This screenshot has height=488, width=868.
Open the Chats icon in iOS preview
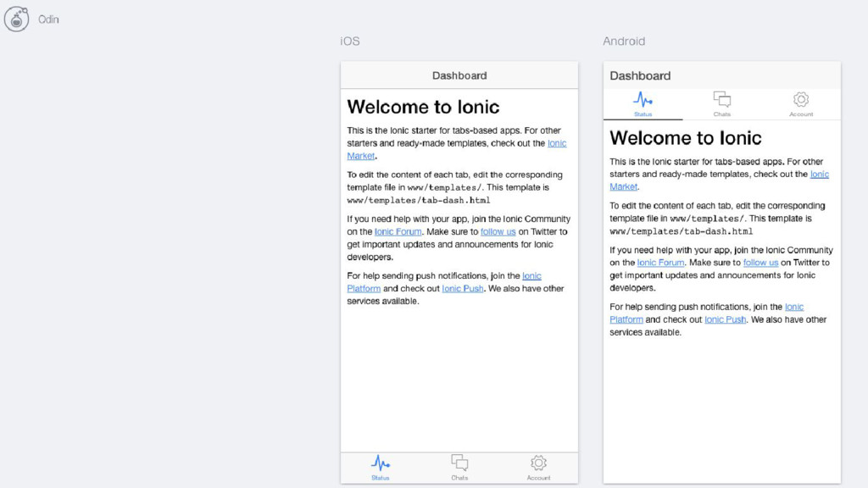pyautogui.click(x=459, y=463)
